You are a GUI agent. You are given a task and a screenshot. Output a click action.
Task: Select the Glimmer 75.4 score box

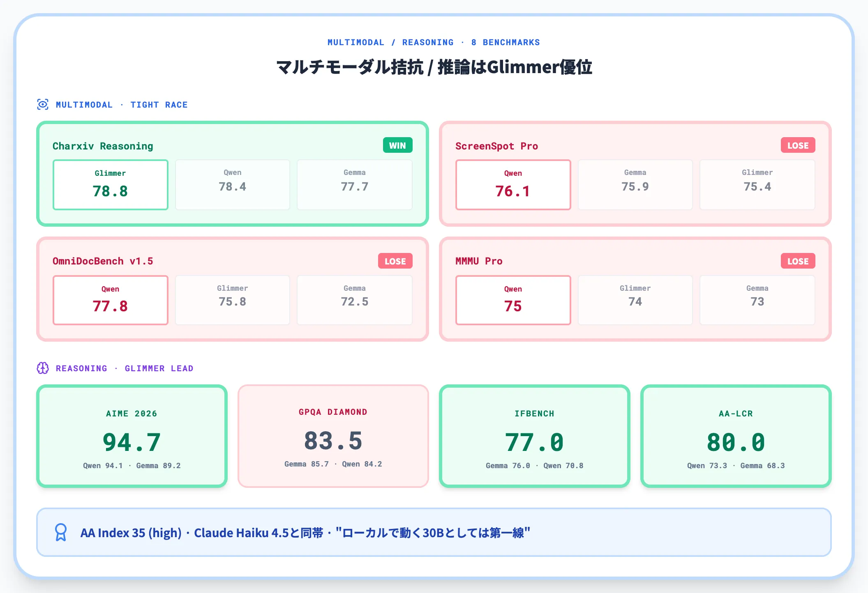pyautogui.click(x=757, y=185)
